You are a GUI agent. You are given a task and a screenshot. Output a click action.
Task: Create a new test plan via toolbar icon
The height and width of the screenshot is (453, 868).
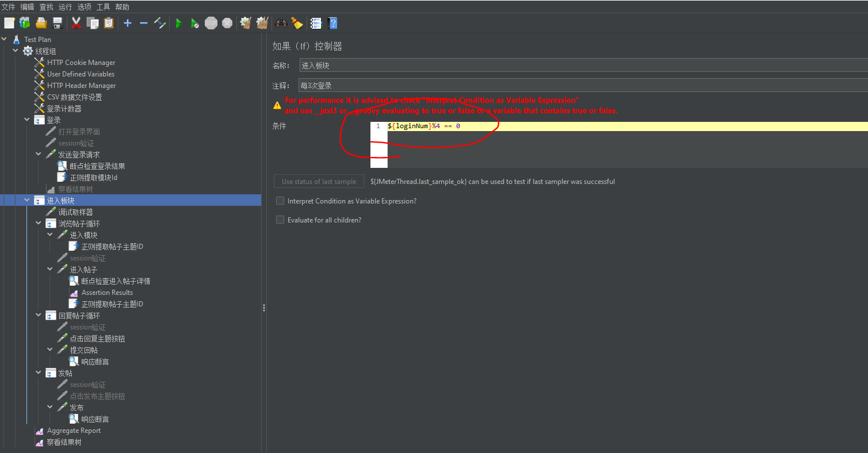(9, 23)
